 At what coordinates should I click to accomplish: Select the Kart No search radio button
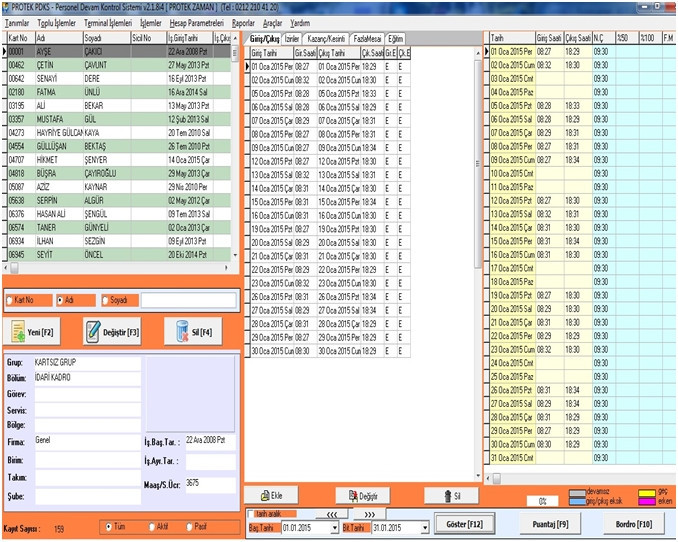(11, 299)
